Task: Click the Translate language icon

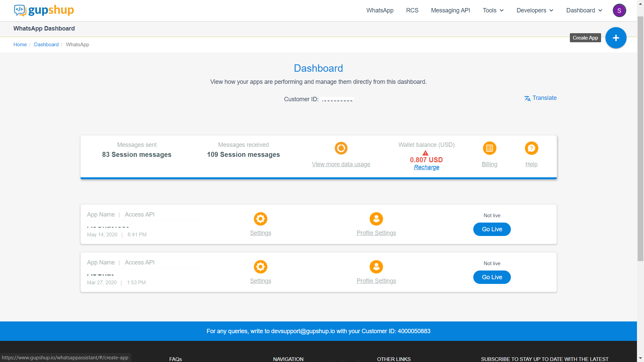Action: (527, 98)
